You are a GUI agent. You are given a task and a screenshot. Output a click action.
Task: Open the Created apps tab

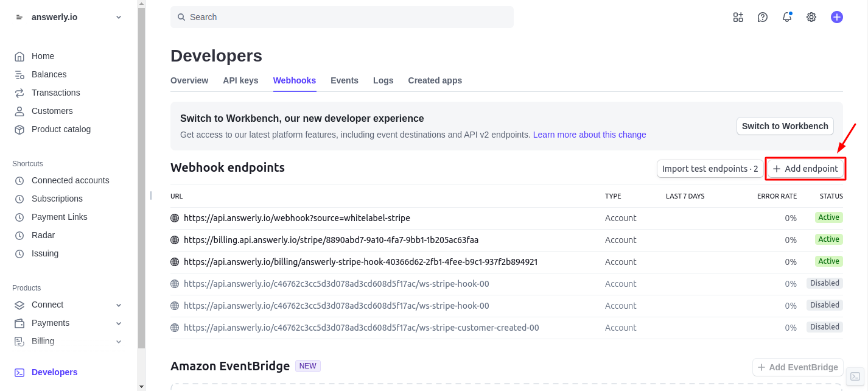(x=435, y=80)
